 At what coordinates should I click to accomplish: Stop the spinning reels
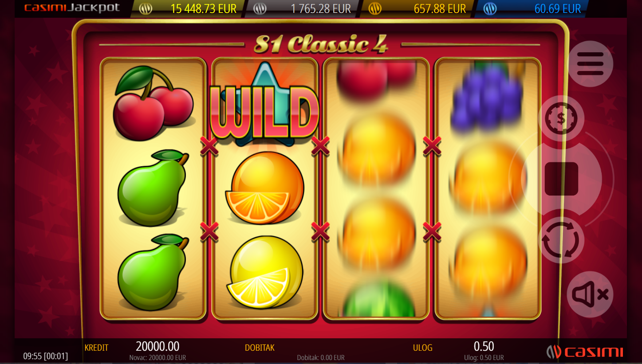coord(561,179)
